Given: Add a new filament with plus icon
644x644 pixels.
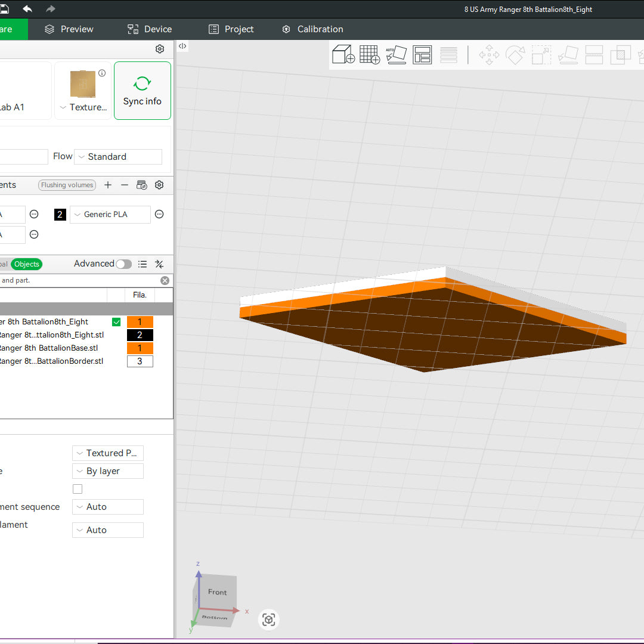Looking at the screenshot, I should tap(108, 185).
